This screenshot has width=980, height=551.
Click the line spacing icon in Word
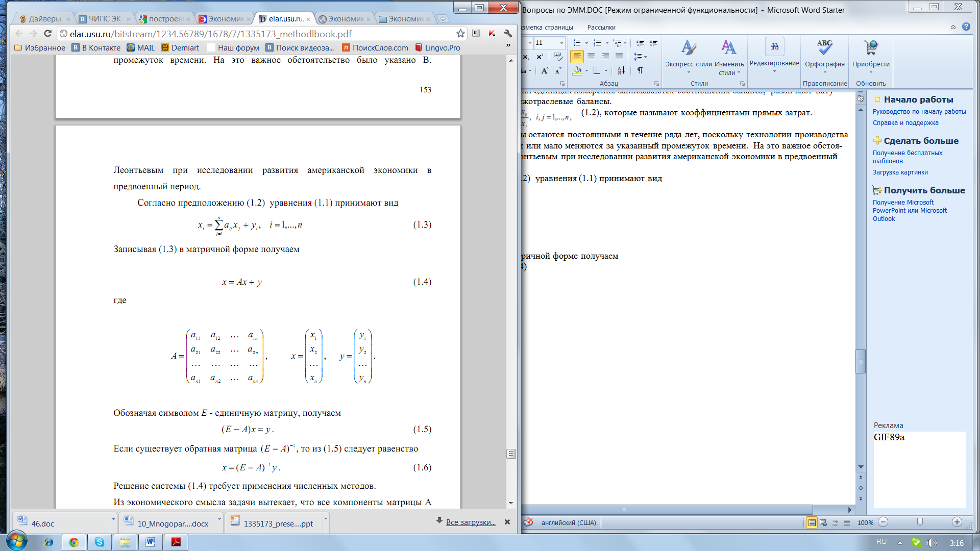tap(638, 57)
